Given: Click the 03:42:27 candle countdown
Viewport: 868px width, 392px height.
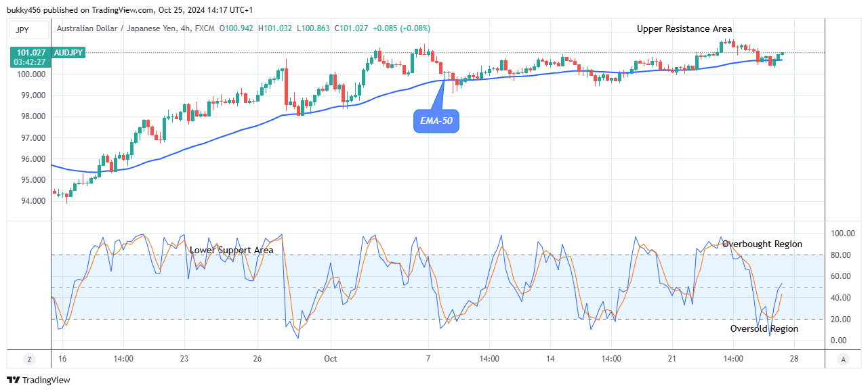Looking at the screenshot, I should pos(31,62).
